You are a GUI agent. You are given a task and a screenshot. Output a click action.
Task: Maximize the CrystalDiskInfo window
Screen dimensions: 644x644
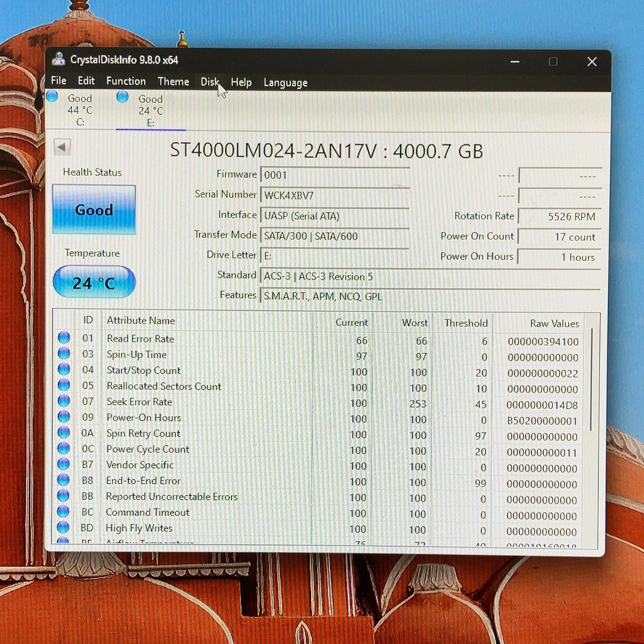pyautogui.click(x=553, y=62)
